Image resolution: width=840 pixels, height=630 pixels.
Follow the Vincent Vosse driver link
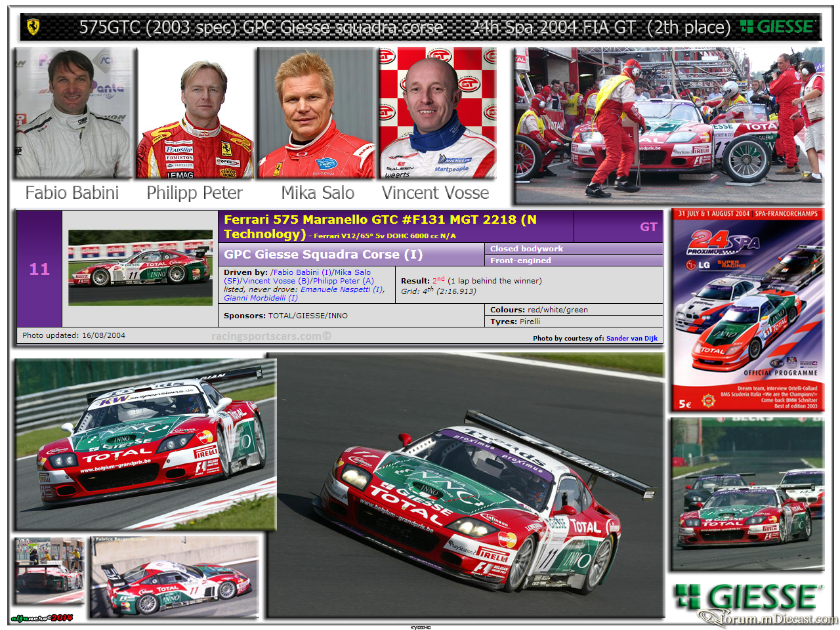pyautogui.click(x=269, y=281)
